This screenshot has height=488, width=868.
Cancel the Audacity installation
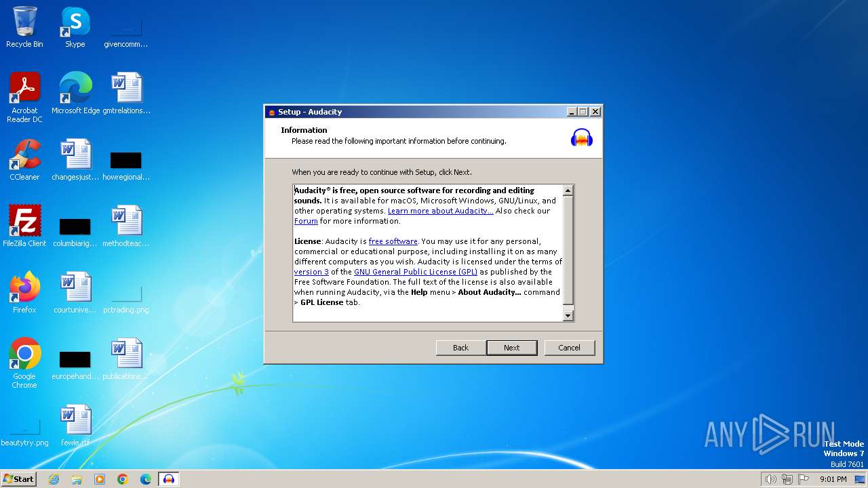pyautogui.click(x=570, y=348)
